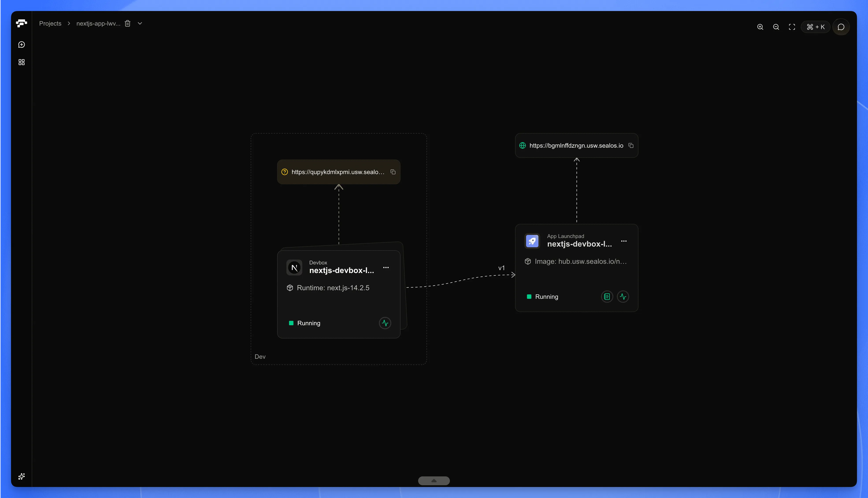
Task: Click the Next.js N logo icon
Action: tap(294, 268)
